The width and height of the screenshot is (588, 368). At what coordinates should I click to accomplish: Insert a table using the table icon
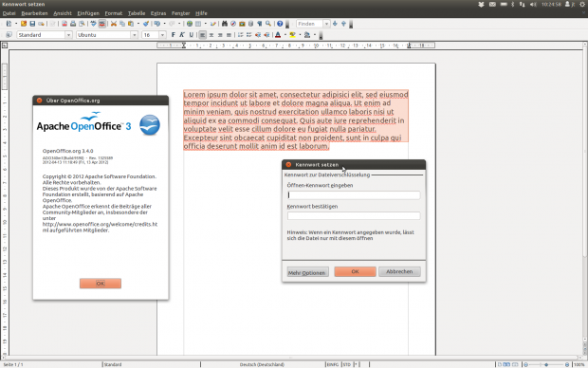[198, 24]
